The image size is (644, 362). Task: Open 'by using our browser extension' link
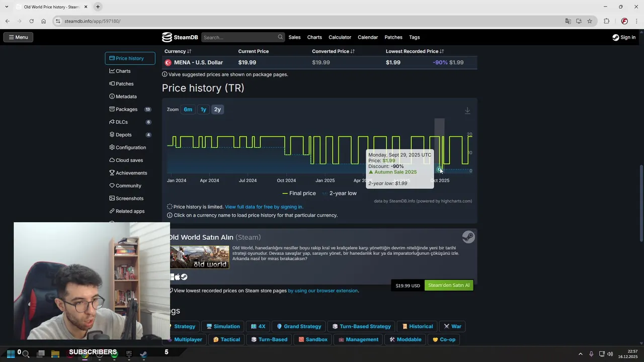323,291
